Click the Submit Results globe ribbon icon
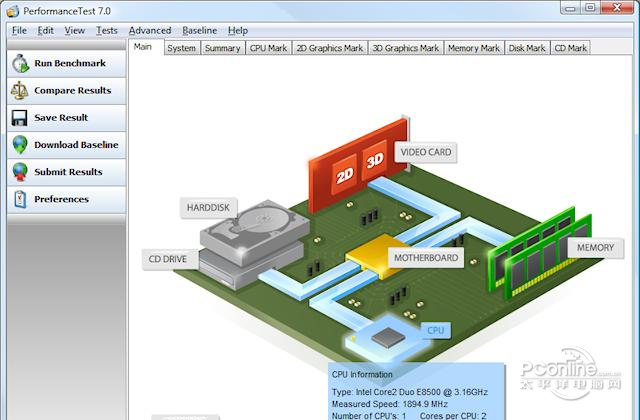The image size is (640, 420). click(x=20, y=172)
